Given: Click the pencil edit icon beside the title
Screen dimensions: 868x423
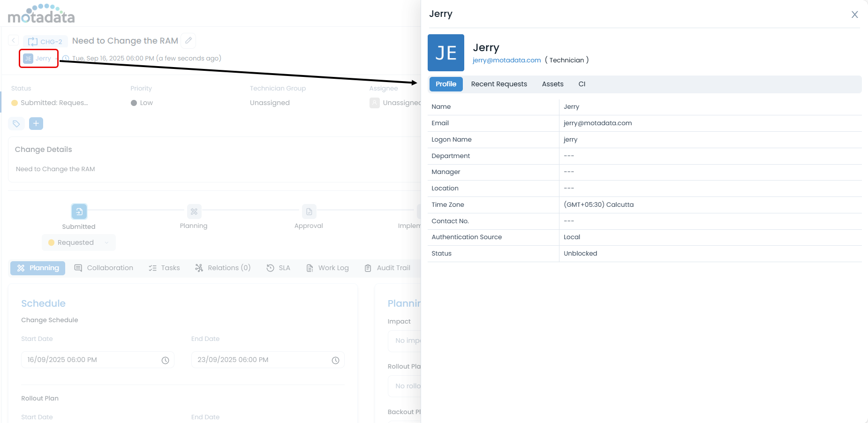Looking at the screenshot, I should tap(189, 41).
